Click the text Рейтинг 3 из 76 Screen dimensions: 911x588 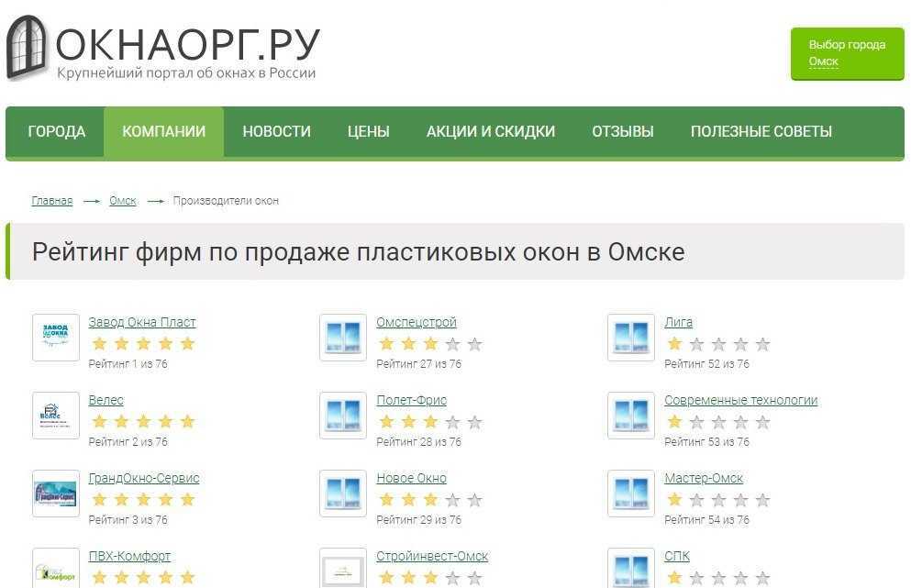pos(128,520)
